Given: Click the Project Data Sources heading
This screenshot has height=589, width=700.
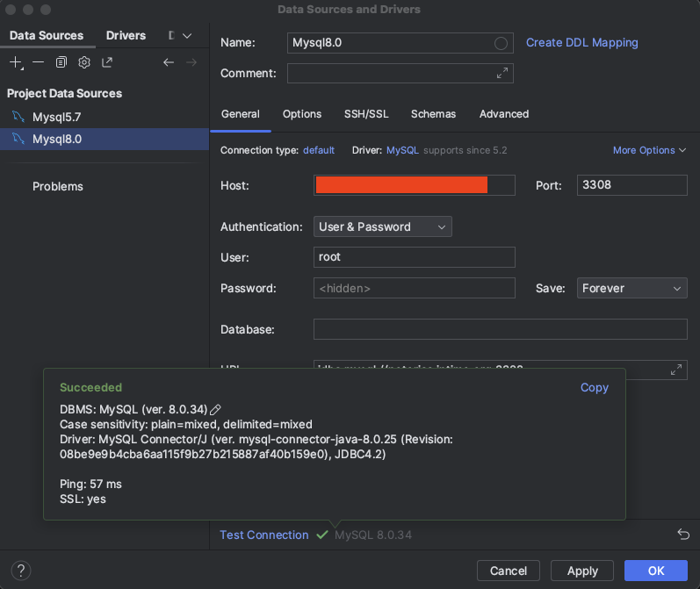Looking at the screenshot, I should pos(64,94).
